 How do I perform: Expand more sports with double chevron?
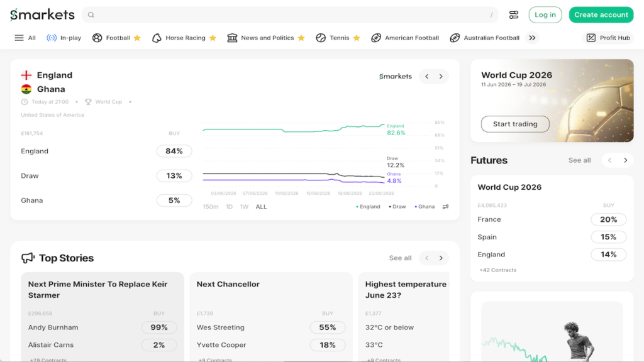(532, 38)
